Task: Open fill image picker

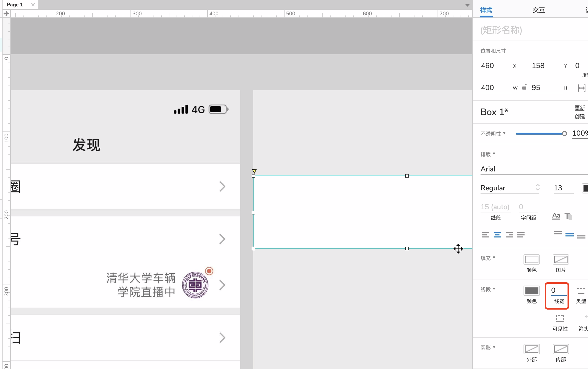Action: pos(561,260)
